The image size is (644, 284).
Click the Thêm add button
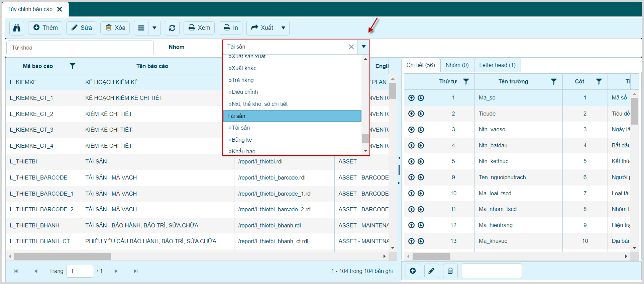coord(45,28)
